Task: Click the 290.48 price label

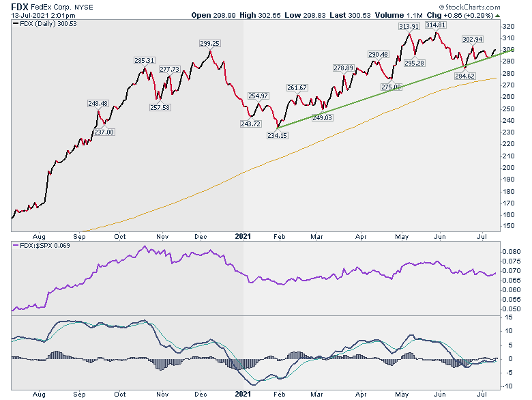Action: click(x=378, y=55)
